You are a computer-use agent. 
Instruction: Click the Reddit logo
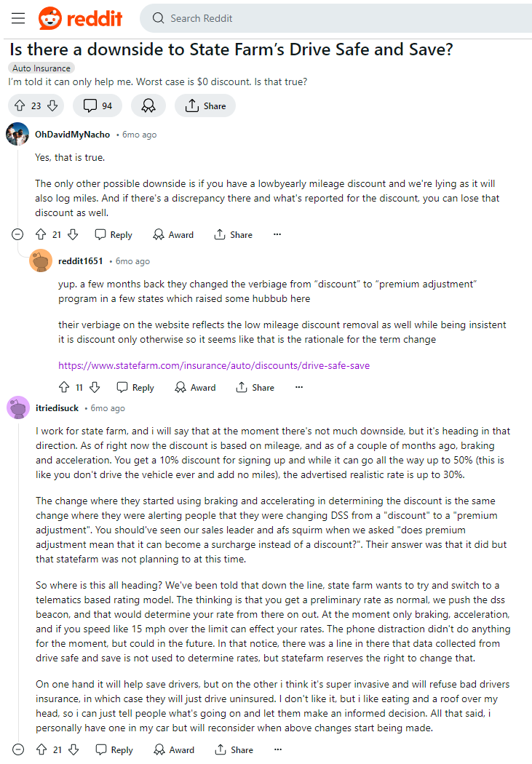point(80,18)
